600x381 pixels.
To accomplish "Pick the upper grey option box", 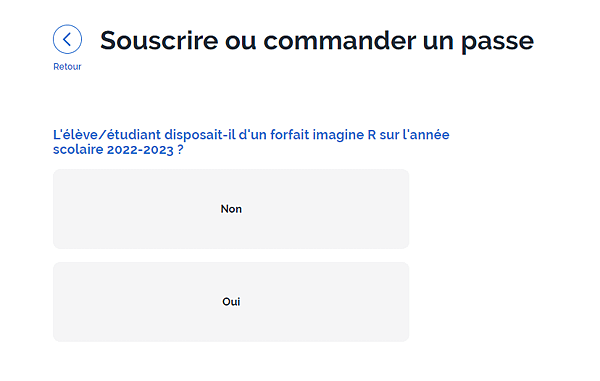I will [231, 209].
